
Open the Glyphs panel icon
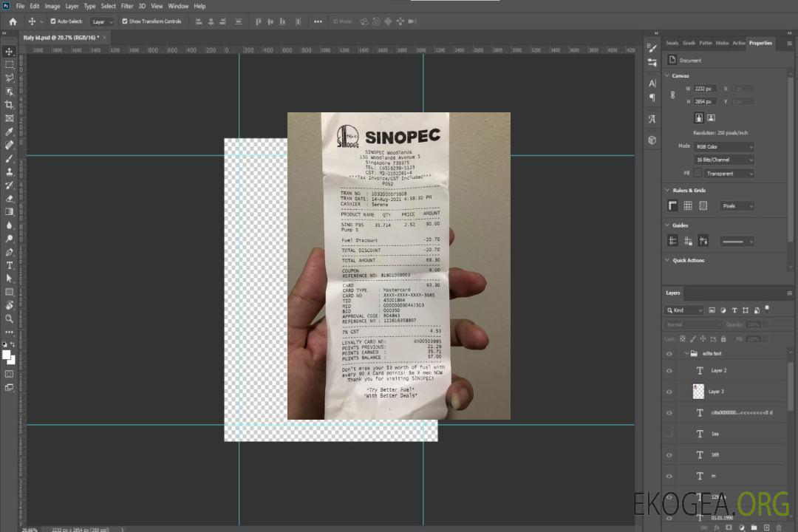click(x=652, y=119)
